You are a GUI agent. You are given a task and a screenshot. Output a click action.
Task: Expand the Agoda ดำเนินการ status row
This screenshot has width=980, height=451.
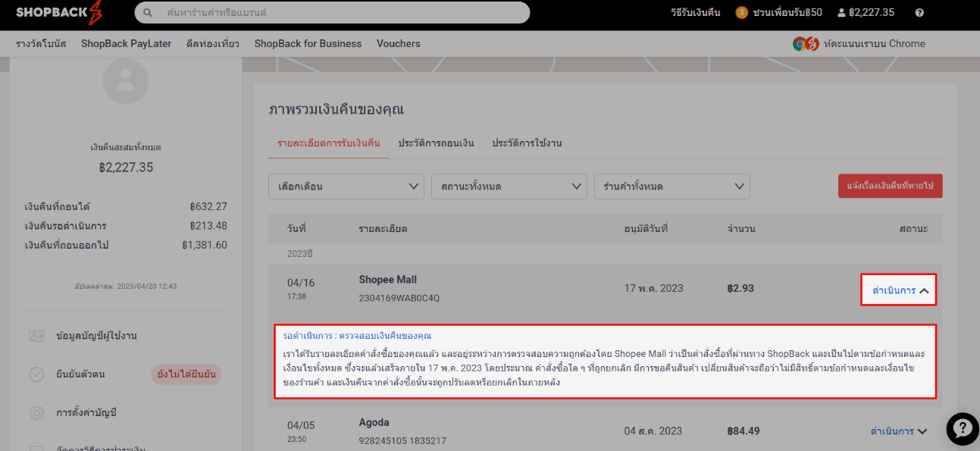click(x=899, y=431)
